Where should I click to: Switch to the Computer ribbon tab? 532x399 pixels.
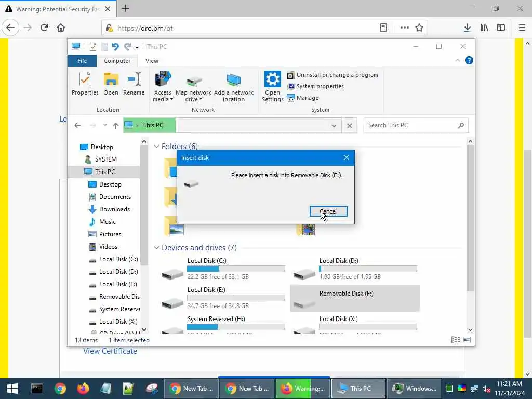click(117, 61)
